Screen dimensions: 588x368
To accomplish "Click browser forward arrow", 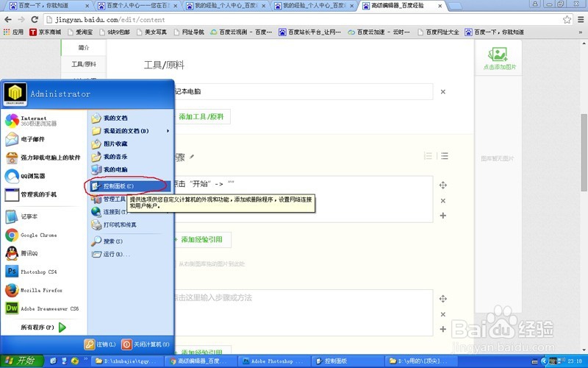I will [x=21, y=20].
